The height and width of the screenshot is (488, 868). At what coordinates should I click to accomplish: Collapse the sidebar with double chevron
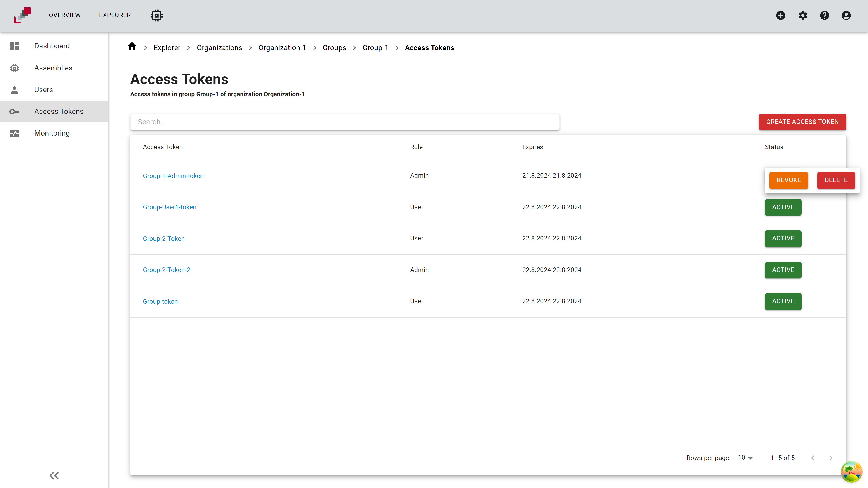click(54, 475)
